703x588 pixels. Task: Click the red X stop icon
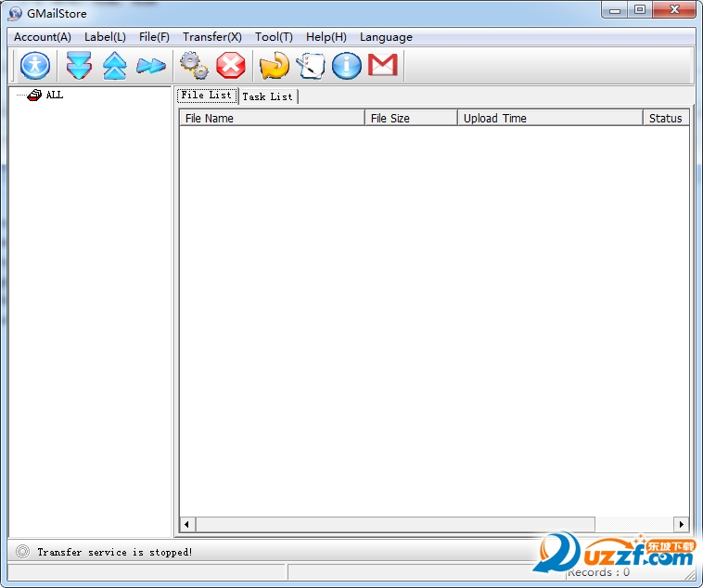(231, 66)
